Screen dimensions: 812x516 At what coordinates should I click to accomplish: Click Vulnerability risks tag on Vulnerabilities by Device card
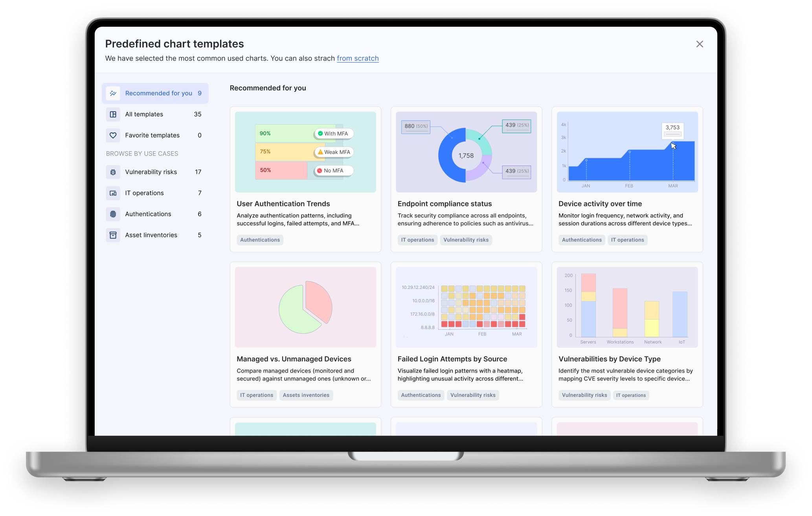(584, 395)
